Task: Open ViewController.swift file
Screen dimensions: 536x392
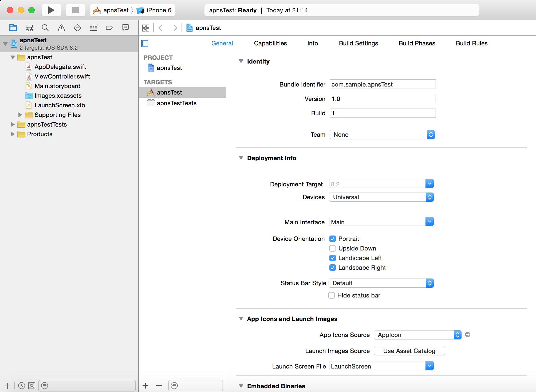Action: 58,76
